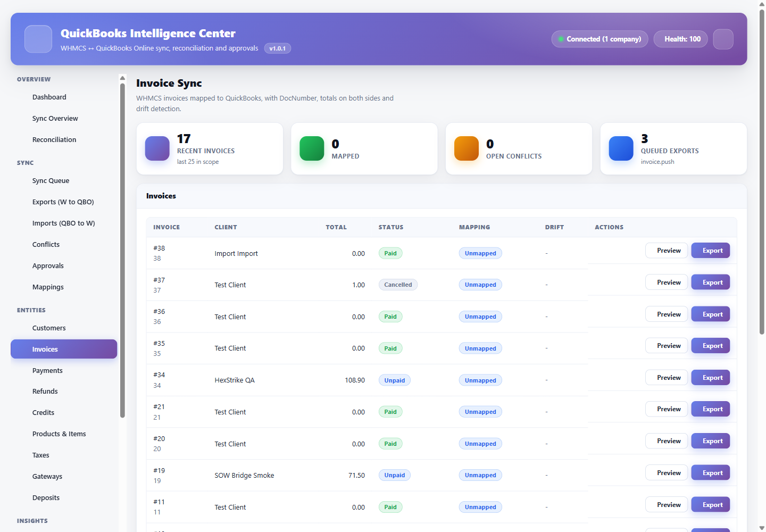The height and width of the screenshot is (532, 766).
Task: Click the Connected (1 company) status pill
Action: [x=600, y=39]
